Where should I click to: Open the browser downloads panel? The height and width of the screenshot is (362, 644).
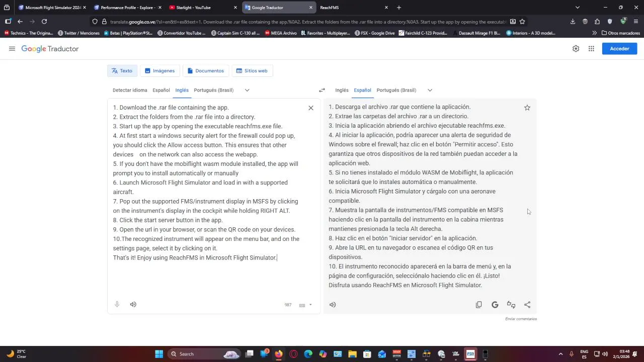[x=573, y=22]
